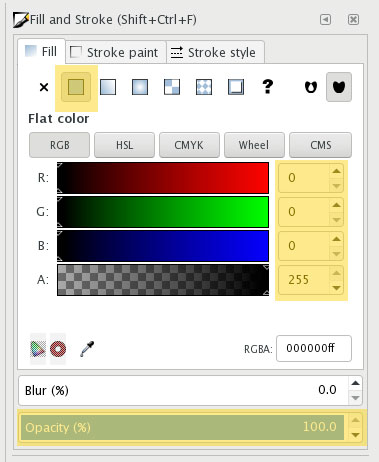
Task: Click the blue B channel slider
Action: coord(163,246)
